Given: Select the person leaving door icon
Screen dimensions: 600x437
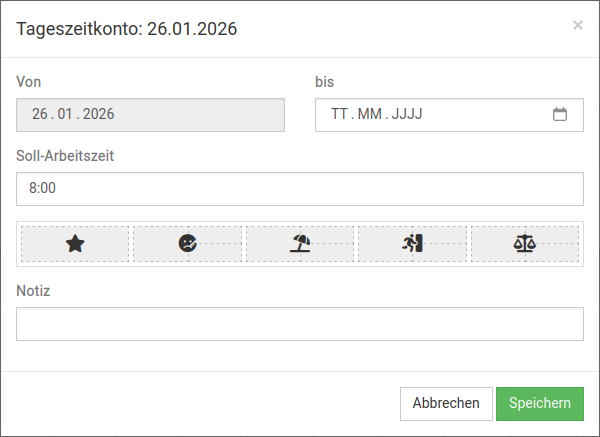Looking at the screenshot, I should click(413, 243).
